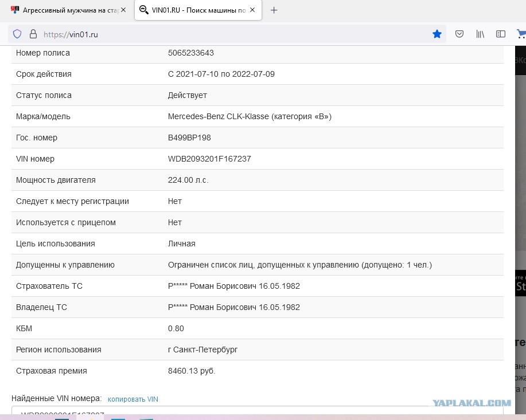Select г Санкт-Петербург region value
Image resolution: width=526 pixels, height=420 pixels.
pyautogui.click(x=202, y=350)
